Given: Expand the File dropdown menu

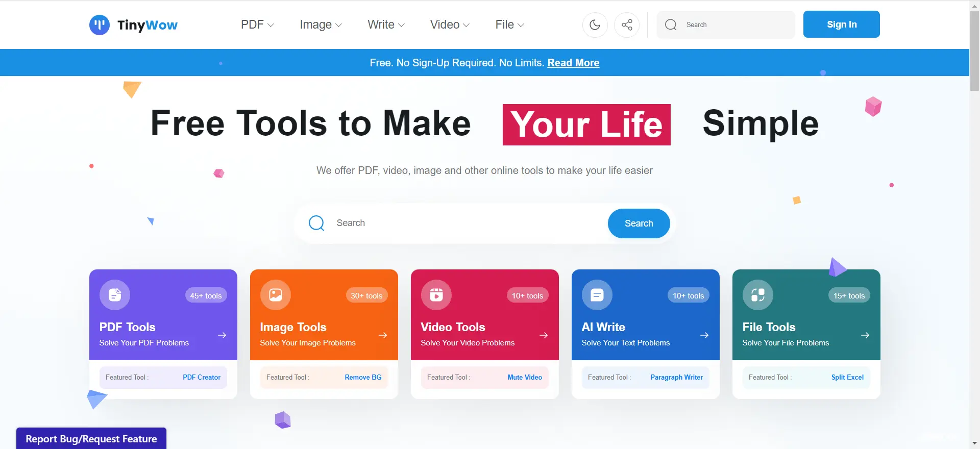Looking at the screenshot, I should click(509, 24).
